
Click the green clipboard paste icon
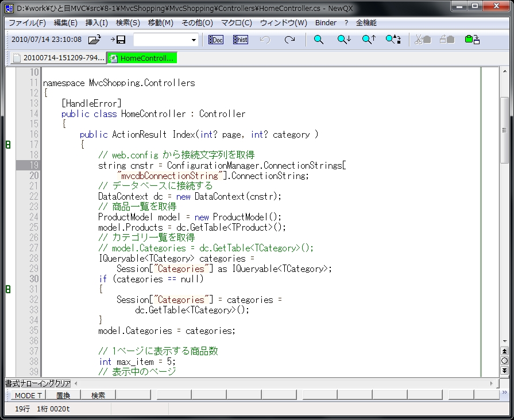pos(472,40)
